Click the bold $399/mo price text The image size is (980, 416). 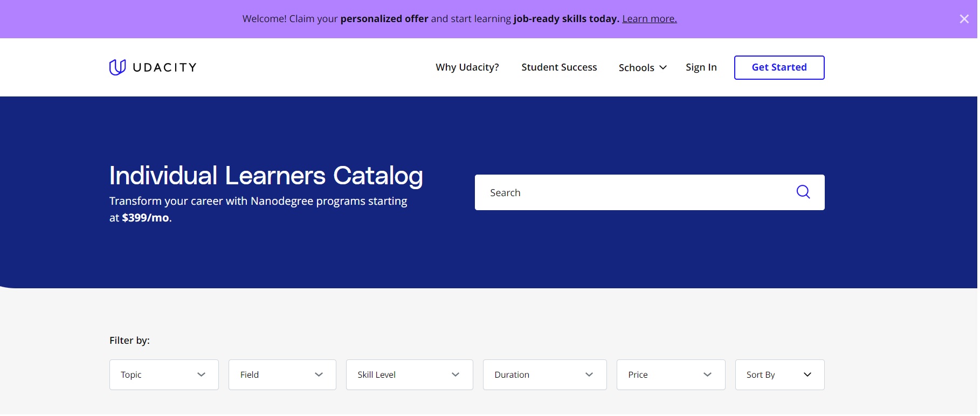point(146,218)
